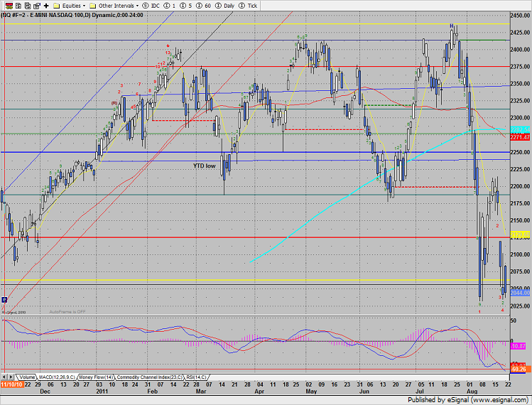This screenshot has width=532, height=405.
Task: Click the second toolbar icon with arrows
Action: (18, 6)
